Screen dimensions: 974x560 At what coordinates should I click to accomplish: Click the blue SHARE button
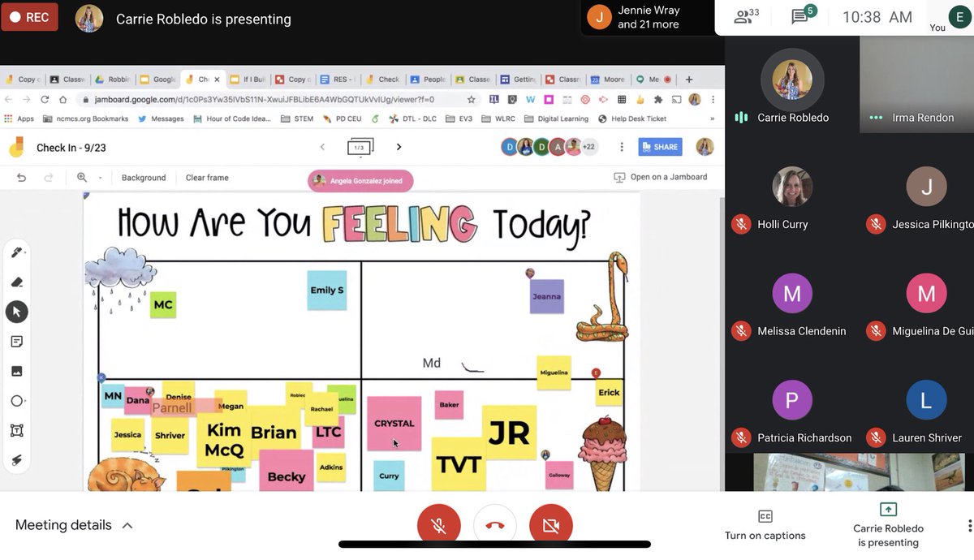pyautogui.click(x=660, y=147)
